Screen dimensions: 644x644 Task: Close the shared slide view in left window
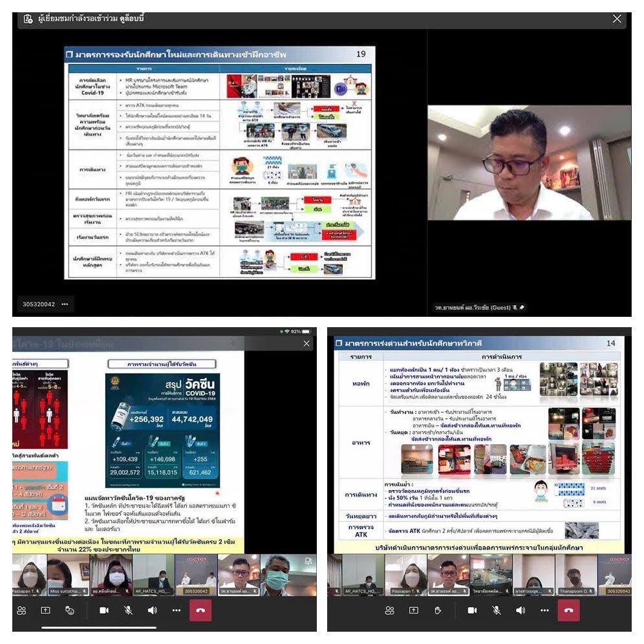tap(306, 343)
